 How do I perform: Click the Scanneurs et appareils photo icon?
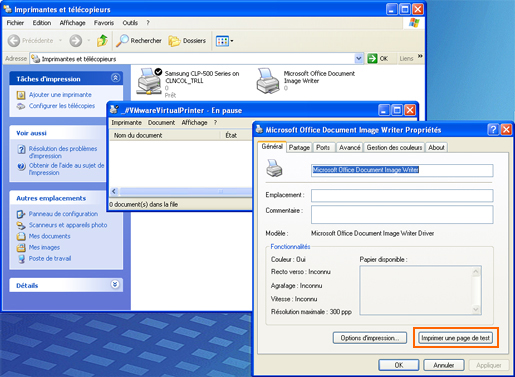click(x=21, y=225)
